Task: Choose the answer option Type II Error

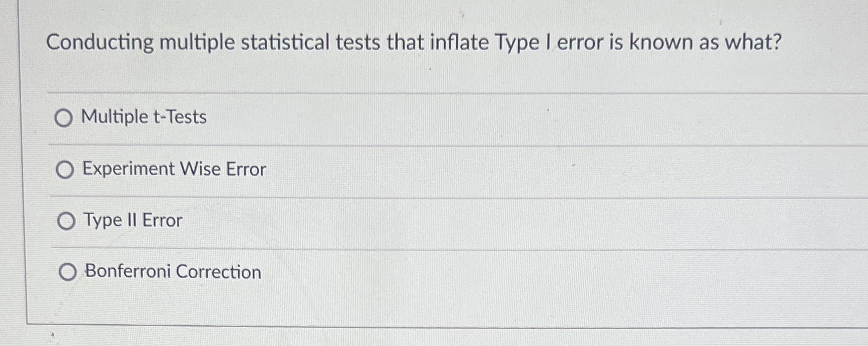Action: pos(132,221)
